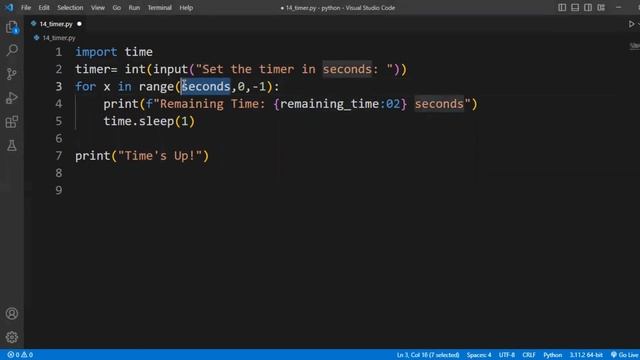The height and width of the screenshot is (360, 640).
Task: Open Source Control view
Action: [12, 74]
